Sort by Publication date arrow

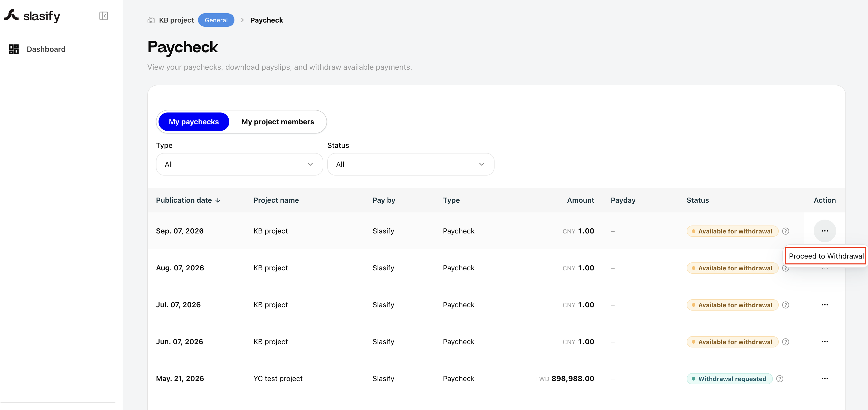coord(218,200)
